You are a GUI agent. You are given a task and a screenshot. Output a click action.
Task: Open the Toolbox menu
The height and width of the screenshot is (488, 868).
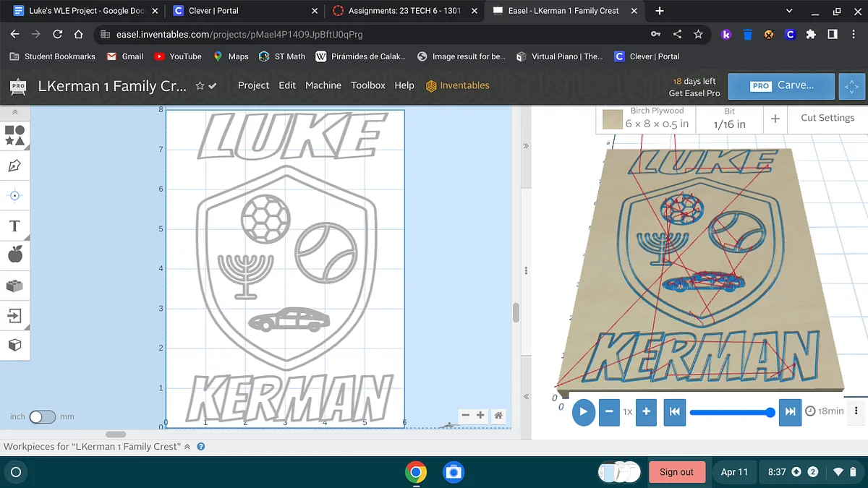coord(367,85)
